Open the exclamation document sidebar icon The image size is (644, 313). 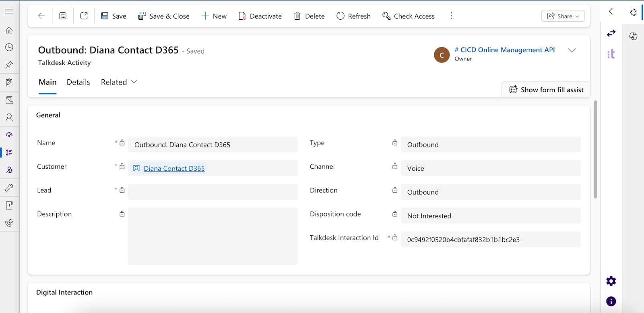(9, 205)
